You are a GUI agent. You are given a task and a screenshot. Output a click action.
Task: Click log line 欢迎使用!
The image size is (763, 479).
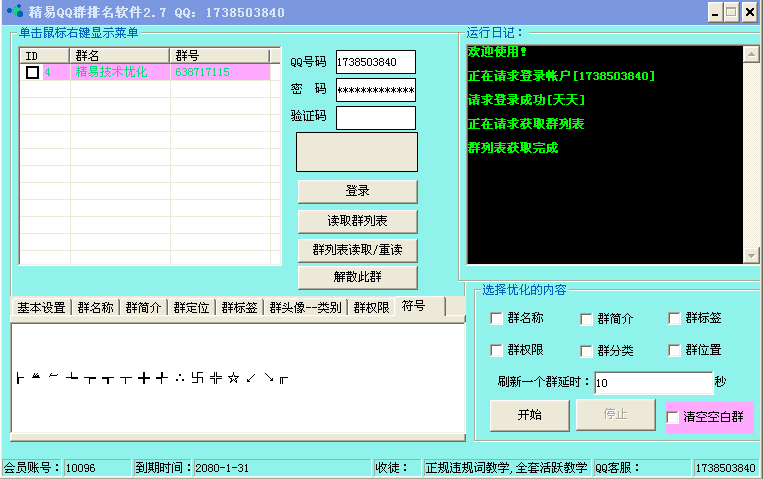pos(497,52)
